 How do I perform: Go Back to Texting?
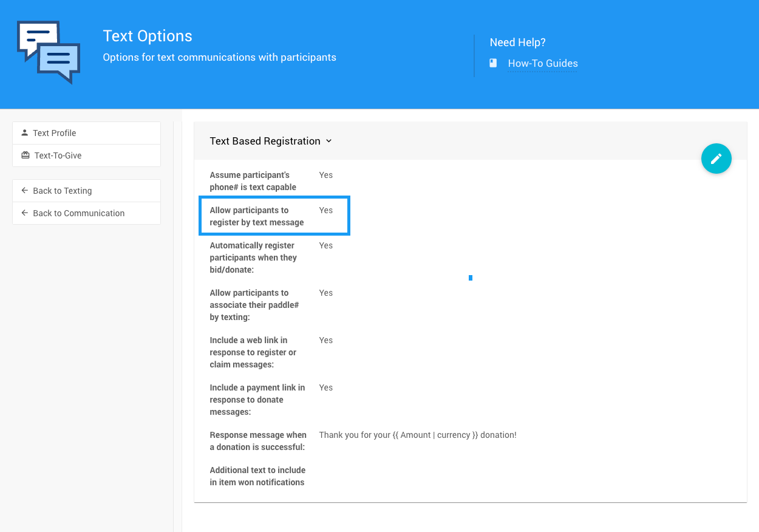pyautogui.click(x=63, y=191)
